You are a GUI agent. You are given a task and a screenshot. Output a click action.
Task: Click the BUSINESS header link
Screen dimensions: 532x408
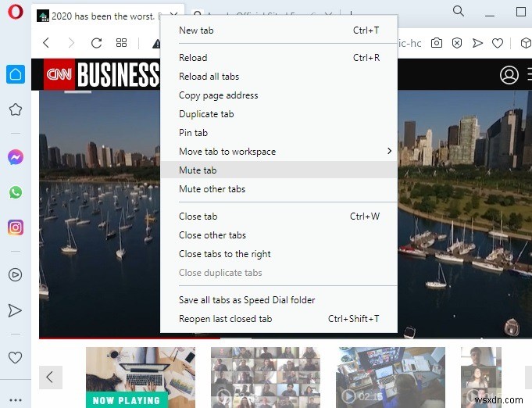coord(118,74)
